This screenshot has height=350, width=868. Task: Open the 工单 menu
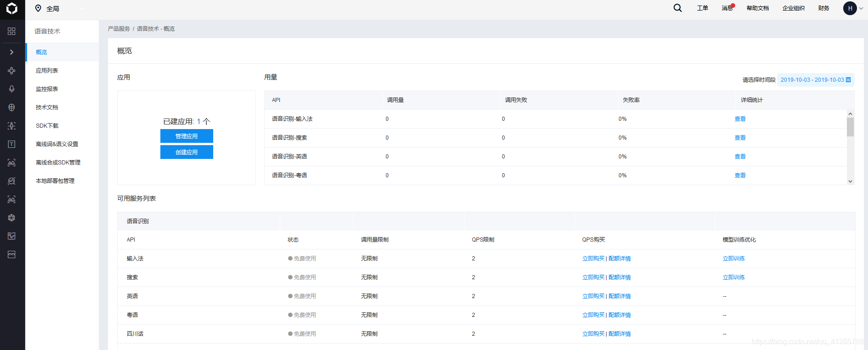click(703, 8)
